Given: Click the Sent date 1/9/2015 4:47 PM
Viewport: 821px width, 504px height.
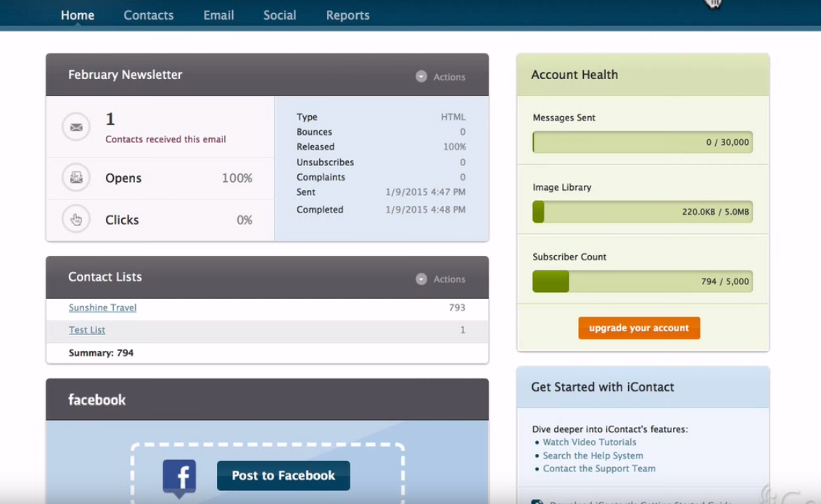Looking at the screenshot, I should point(425,192).
